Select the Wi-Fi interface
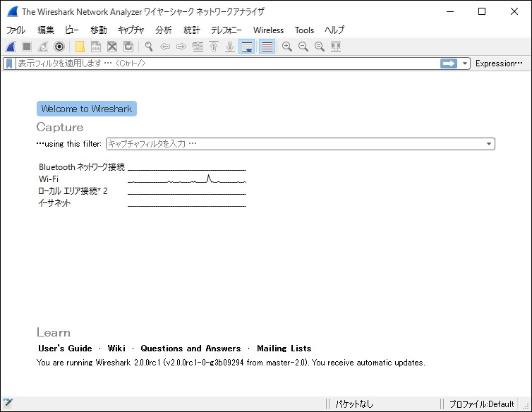 (49, 179)
